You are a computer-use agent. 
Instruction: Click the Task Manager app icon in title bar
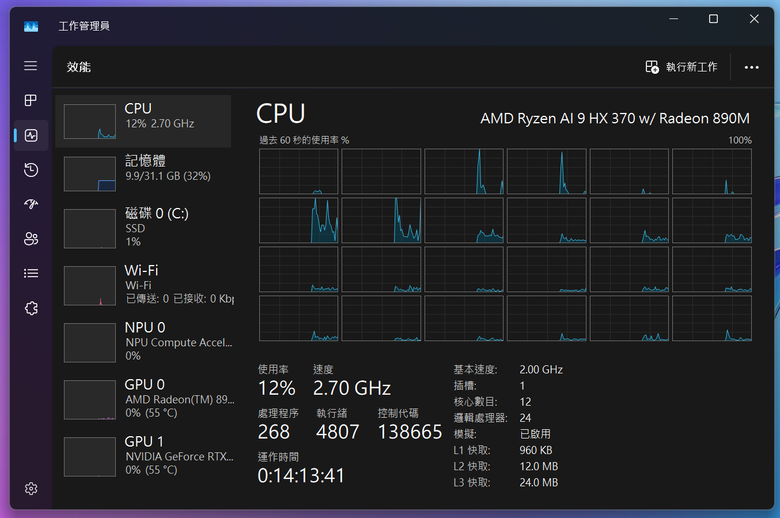tap(31, 26)
